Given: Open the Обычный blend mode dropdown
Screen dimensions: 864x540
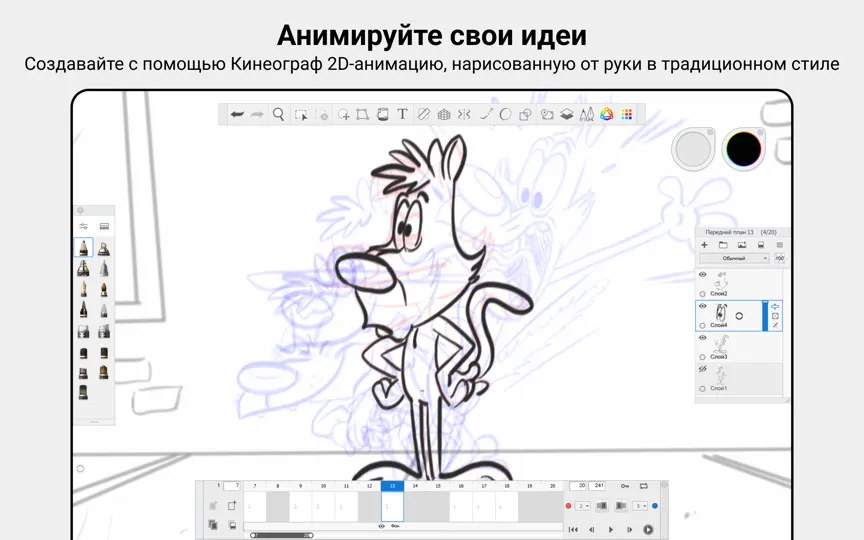Looking at the screenshot, I should point(734,258).
